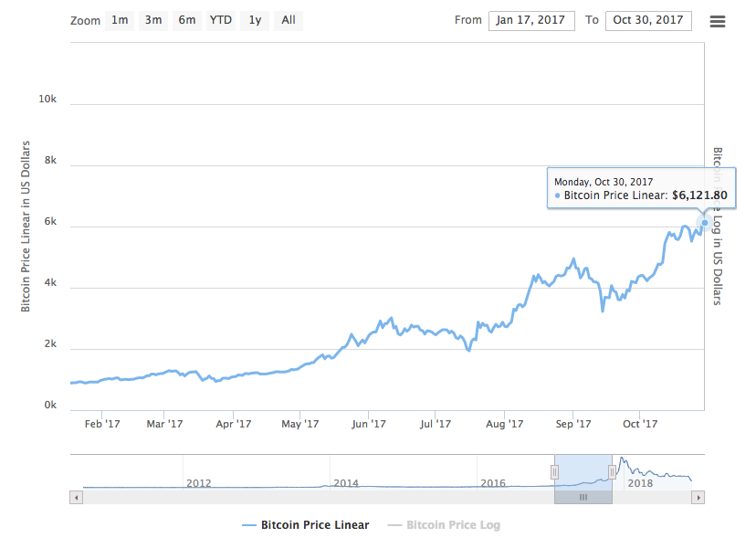Click the From date field Jan 17, 2017
The image size is (756, 538).
coord(531,21)
